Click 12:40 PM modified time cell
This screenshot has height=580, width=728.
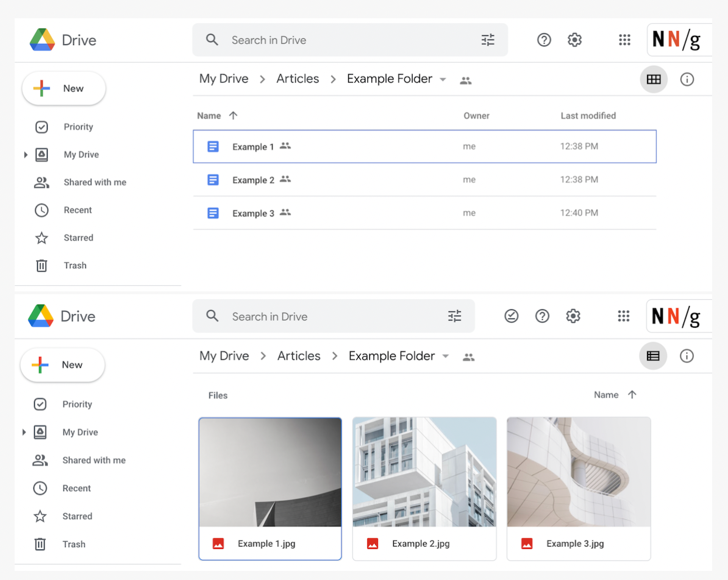pos(579,213)
